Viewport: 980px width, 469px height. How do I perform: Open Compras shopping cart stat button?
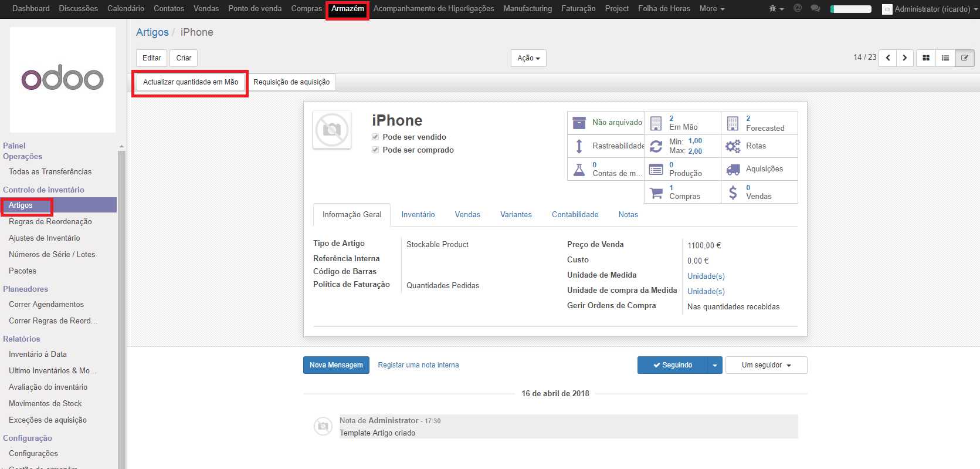(683, 192)
